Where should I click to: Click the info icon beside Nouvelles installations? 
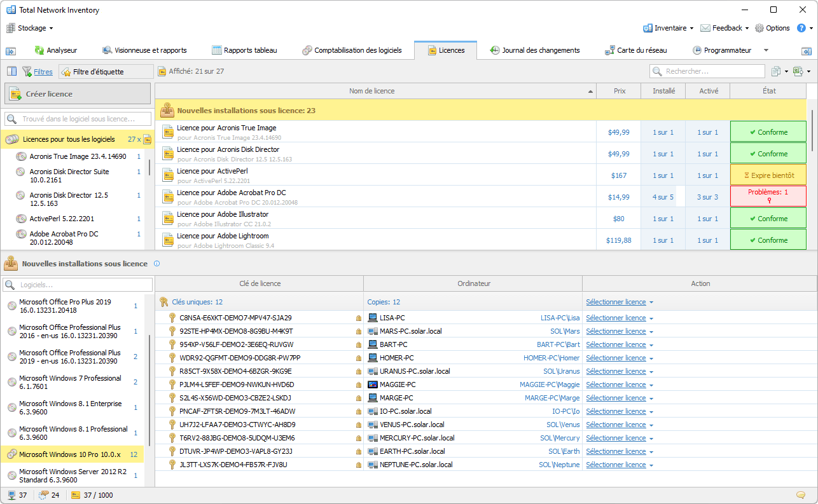(x=156, y=264)
